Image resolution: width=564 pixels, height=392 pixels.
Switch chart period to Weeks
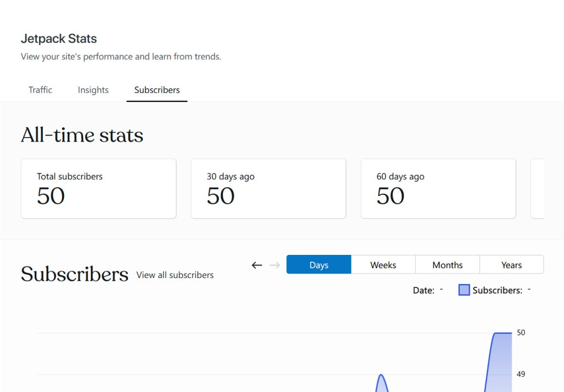(x=383, y=265)
